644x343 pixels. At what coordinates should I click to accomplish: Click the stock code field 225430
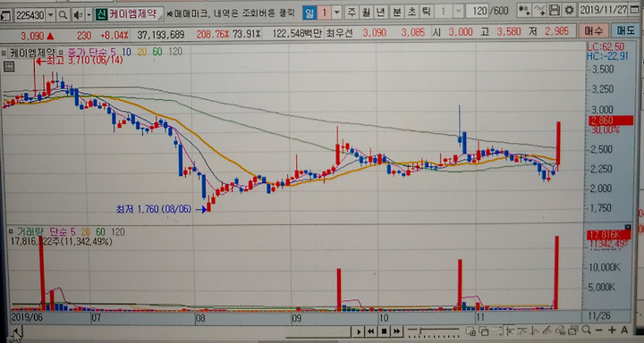[x=30, y=15]
